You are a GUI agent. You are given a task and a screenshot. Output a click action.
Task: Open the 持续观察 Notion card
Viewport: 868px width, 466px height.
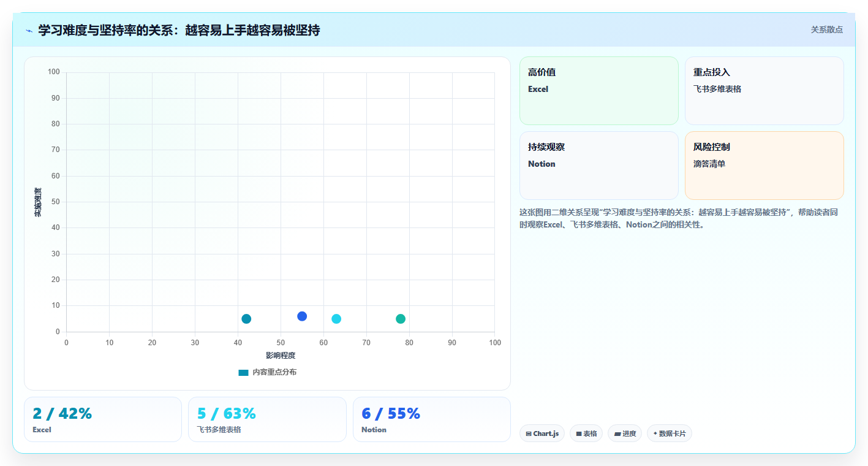coord(599,166)
